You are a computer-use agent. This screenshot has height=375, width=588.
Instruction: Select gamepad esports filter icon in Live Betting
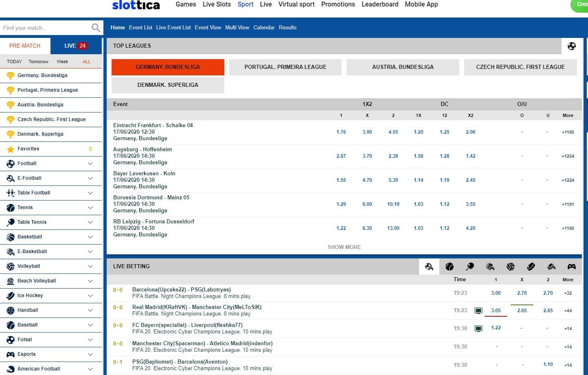pyautogui.click(x=572, y=267)
